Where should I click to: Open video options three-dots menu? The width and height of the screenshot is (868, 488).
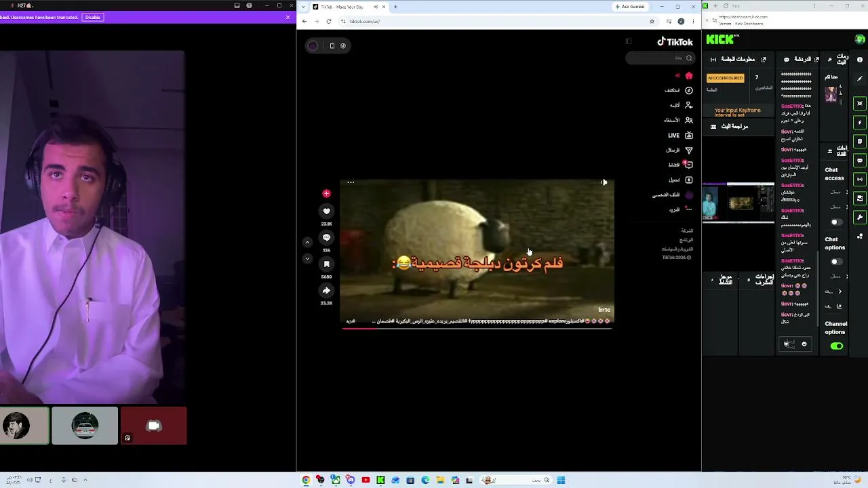tap(351, 182)
